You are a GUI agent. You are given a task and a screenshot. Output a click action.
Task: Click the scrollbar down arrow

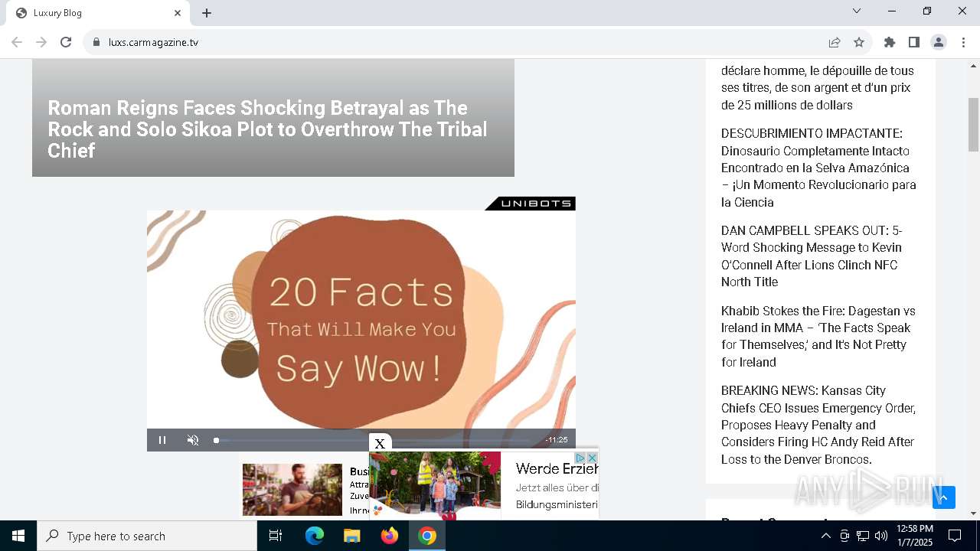[973, 514]
